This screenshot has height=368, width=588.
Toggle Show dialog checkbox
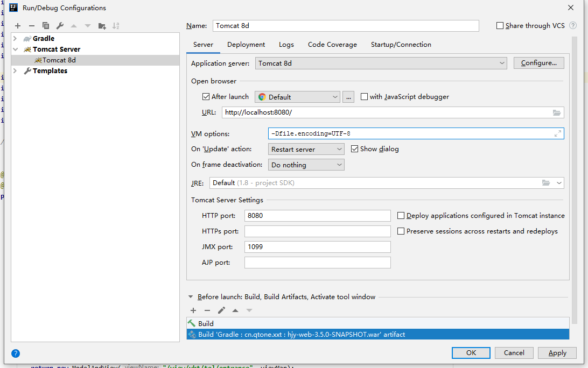pyautogui.click(x=354, y=149)
